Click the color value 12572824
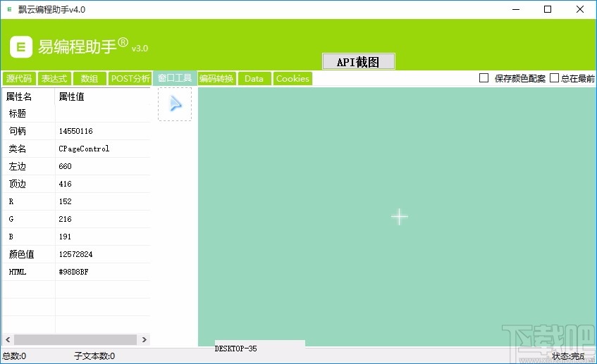Screen dimensions: 597x364 (75, 254)
